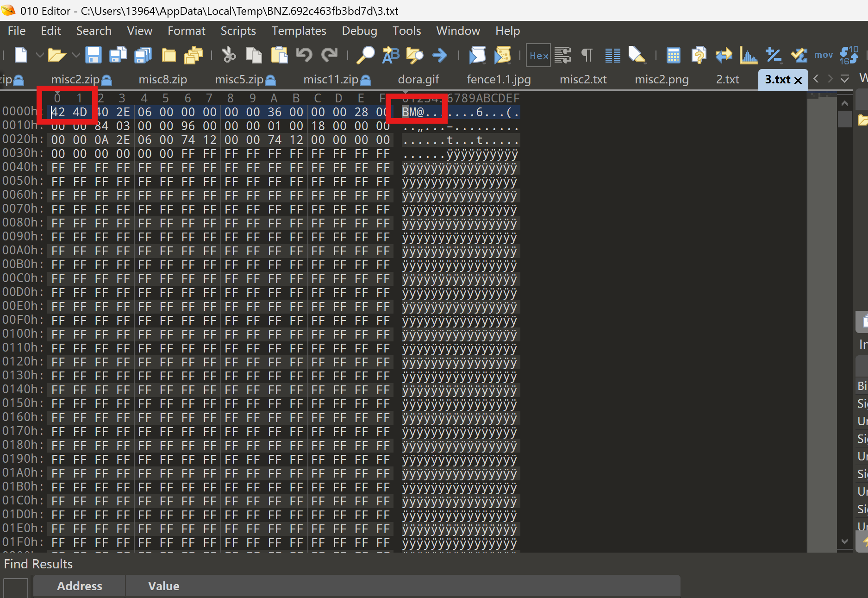This screenshot has height=598, width=868.
Task: Paste from the clipboard
Action: (x=279, y=55)
